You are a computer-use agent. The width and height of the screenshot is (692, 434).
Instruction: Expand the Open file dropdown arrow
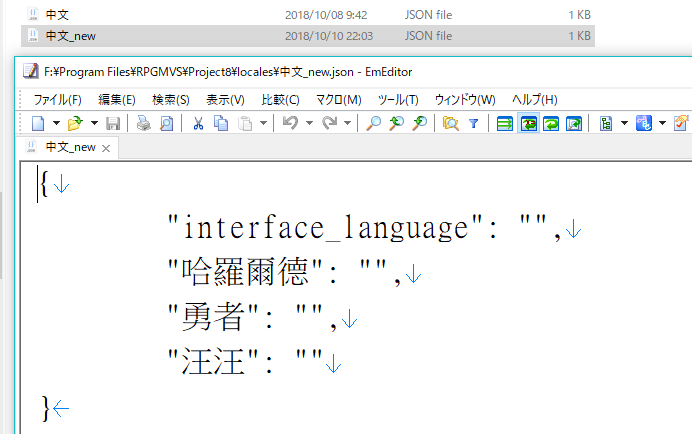tap(94, 123)
